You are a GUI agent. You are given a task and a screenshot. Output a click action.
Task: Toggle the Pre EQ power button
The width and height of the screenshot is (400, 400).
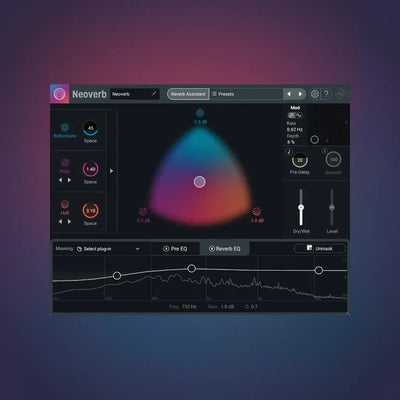click(166, 249)
